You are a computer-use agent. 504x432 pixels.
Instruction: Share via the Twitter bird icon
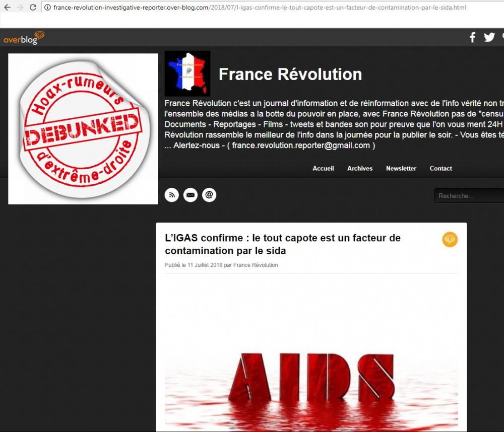[489, 37]
